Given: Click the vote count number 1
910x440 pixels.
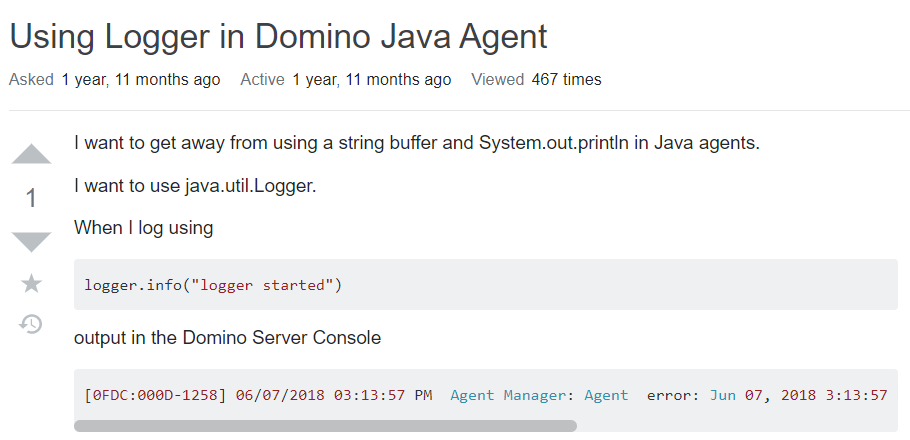Looking at the screenshot, I should coord(31,198).
